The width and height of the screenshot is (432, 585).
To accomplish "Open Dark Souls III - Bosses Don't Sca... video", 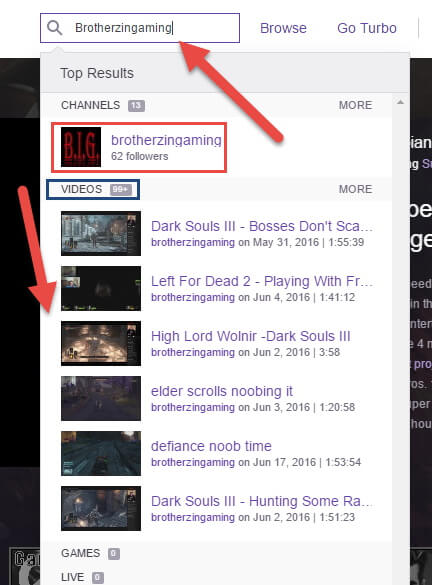I will point(262,226).
